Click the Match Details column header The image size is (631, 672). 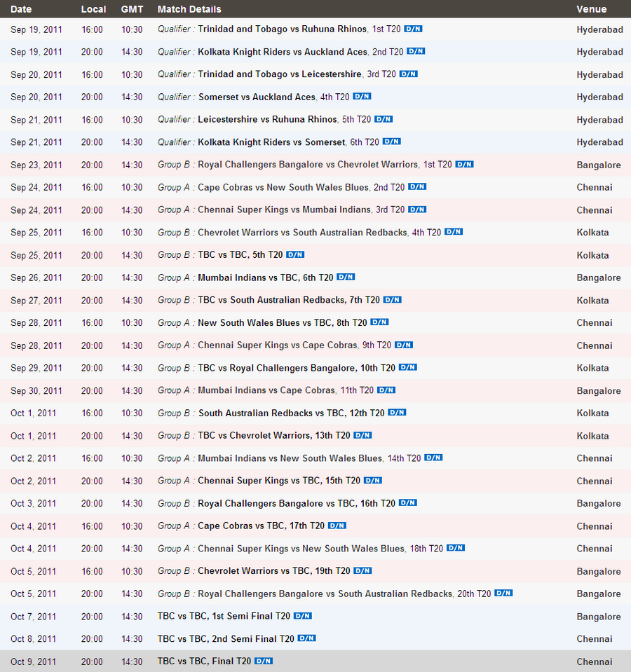point(189,9)
